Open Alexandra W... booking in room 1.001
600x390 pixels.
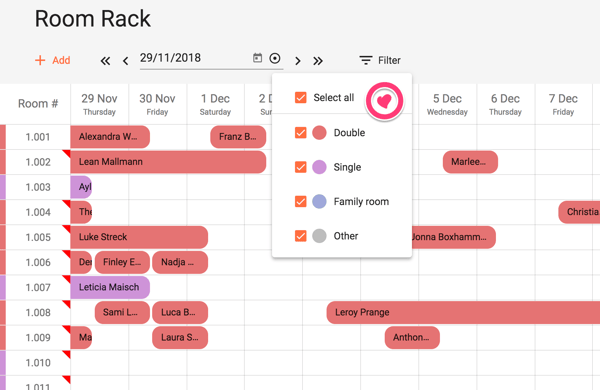click(110, 137)
